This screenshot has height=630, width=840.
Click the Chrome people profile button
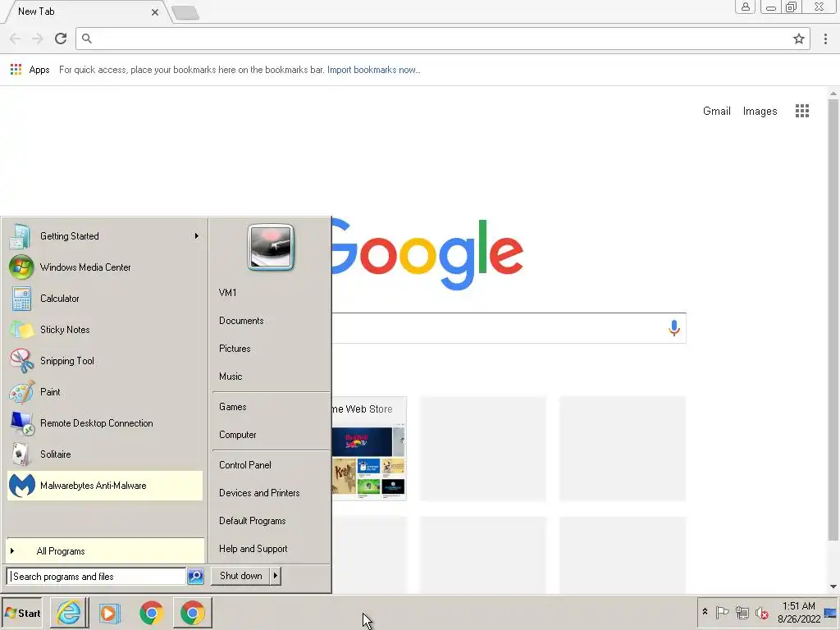(x=745, y=7)
